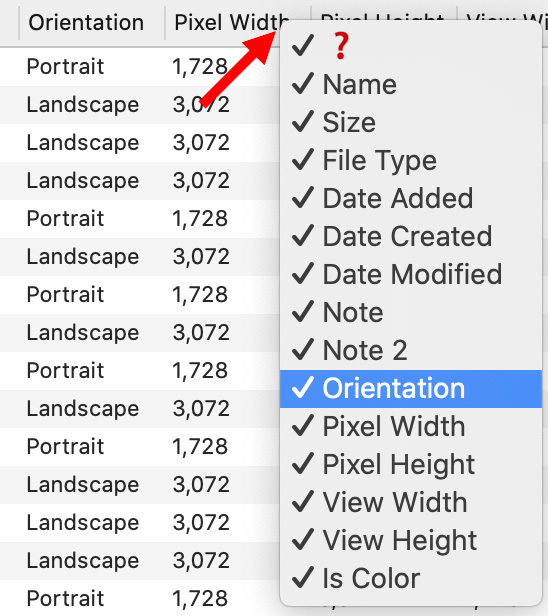Toggle Date Modified column entry
The width and height of the screenshot is (548, 616).
(x=411, y=274)
